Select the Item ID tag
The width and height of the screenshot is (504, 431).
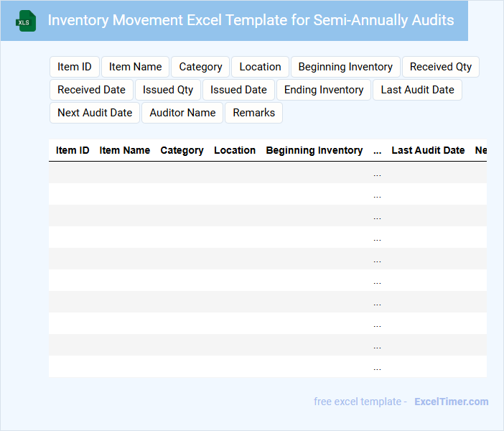point(75,67)
